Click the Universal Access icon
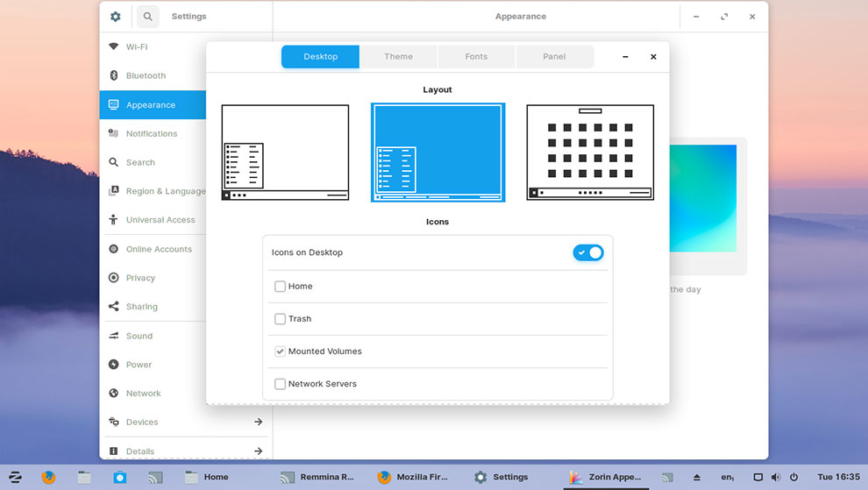Viewport: 868px width, 490px height. pyautogui.click(x=113, y=220)
